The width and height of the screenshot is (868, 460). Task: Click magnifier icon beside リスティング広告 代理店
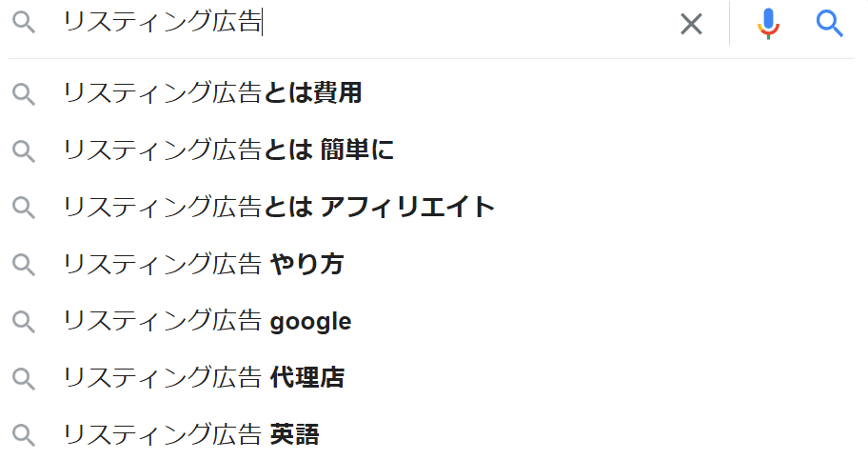24,378
